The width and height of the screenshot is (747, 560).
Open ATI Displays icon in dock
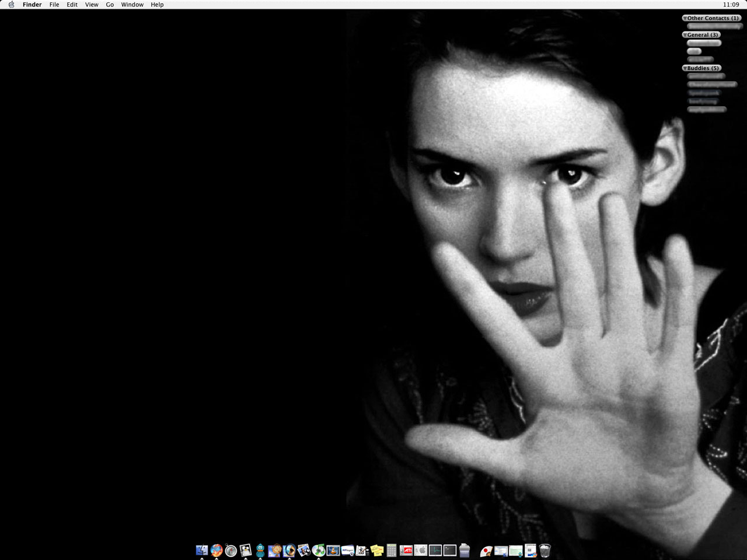coord(406,550)
